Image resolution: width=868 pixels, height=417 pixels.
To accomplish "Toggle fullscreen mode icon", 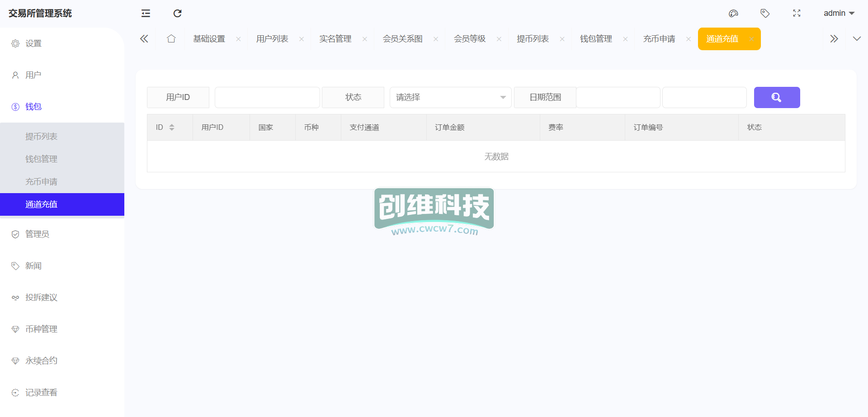I will (x=797, y=14).
